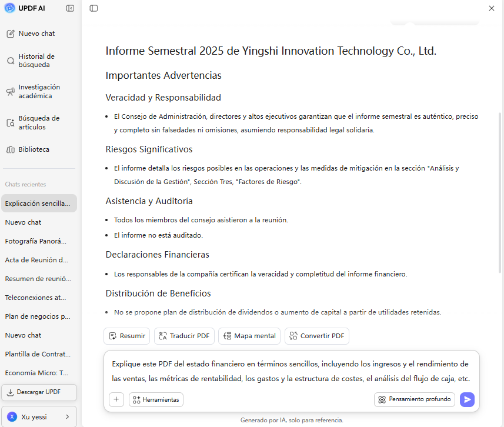504x427 pixels.
Task: Click the Traducir PDF button
Action: [x=184, y=336]
